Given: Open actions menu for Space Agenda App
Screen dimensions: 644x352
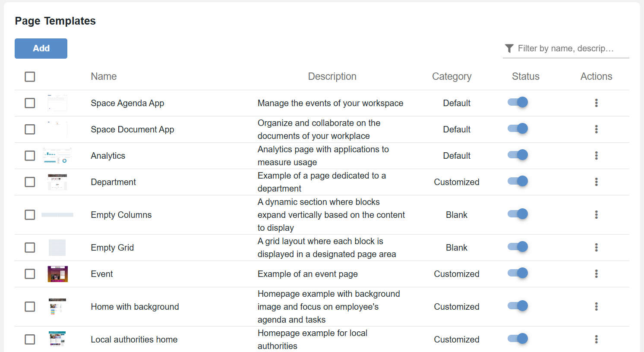Looking at the screenshot, I should 596,103.
